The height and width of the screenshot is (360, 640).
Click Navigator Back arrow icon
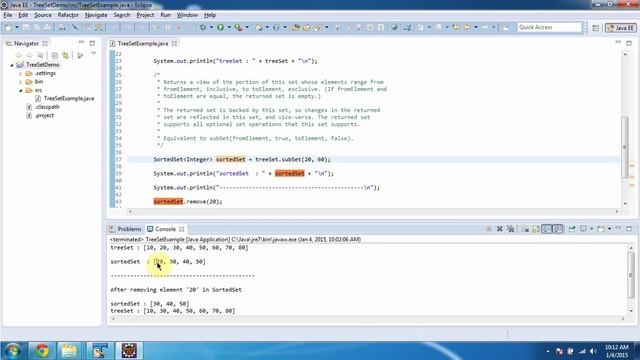pos(18,55)
